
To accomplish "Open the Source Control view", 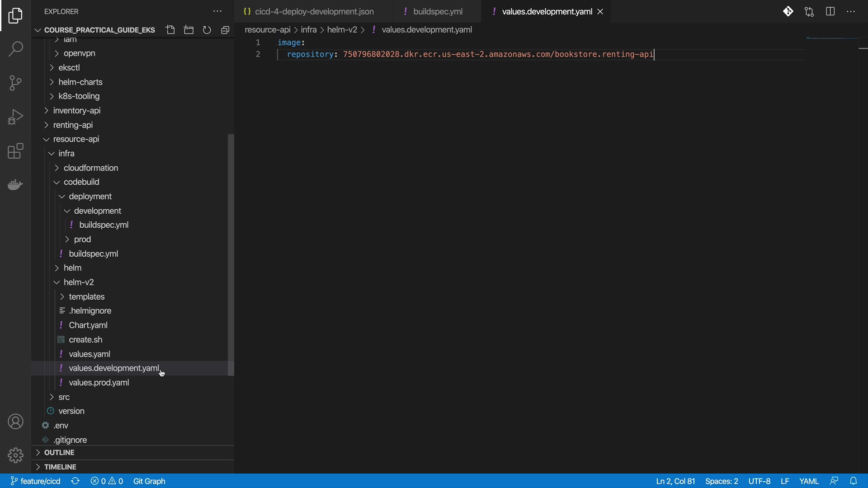I will 15,83.
